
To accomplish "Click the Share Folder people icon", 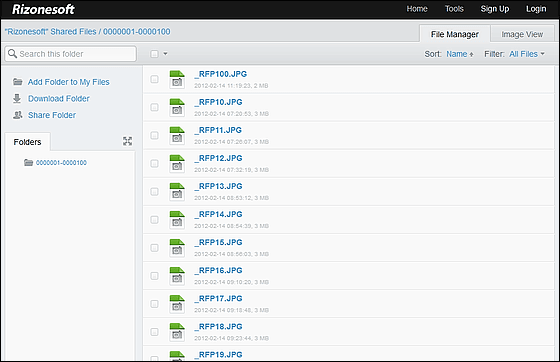I will 18,115.
